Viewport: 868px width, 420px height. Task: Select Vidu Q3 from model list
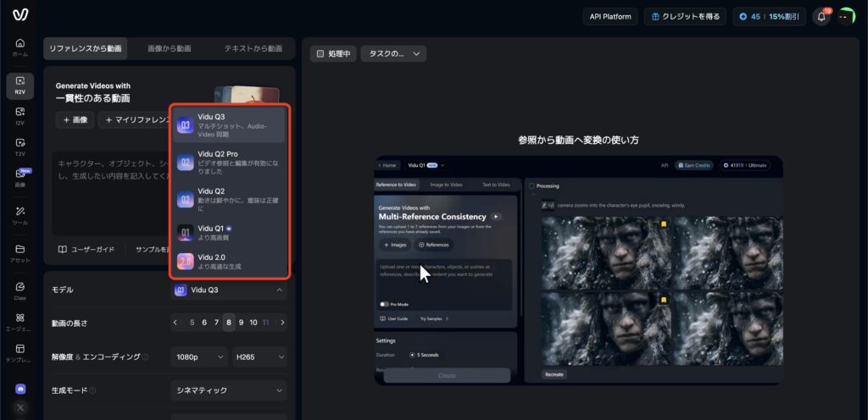pyautogui.click(x=229, y=124)
